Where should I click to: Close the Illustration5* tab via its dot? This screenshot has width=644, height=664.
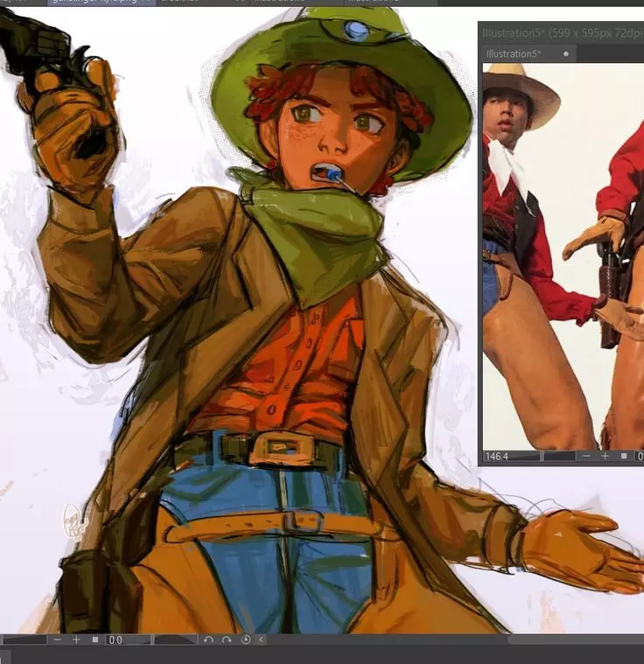566,54
